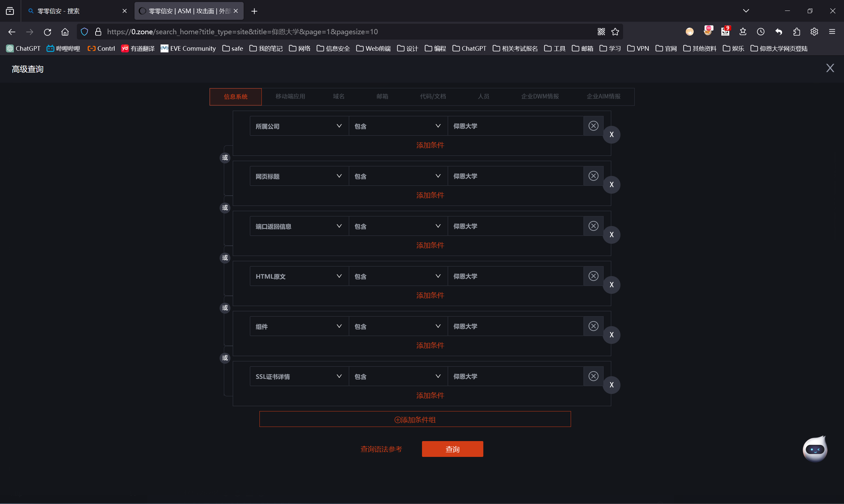Open the chatbot robot assistant icon
This screenshot has width=844, height=504.
(815, 449)
